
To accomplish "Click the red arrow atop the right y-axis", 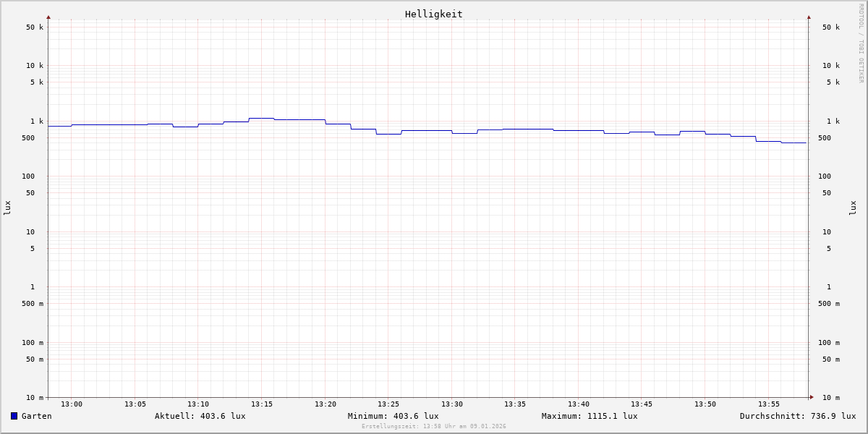I will coord(809,17).
